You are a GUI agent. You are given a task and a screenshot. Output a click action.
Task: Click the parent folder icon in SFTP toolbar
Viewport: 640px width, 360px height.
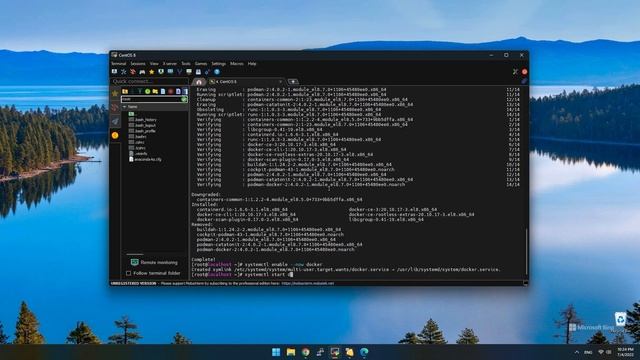(x=125, y=91)
